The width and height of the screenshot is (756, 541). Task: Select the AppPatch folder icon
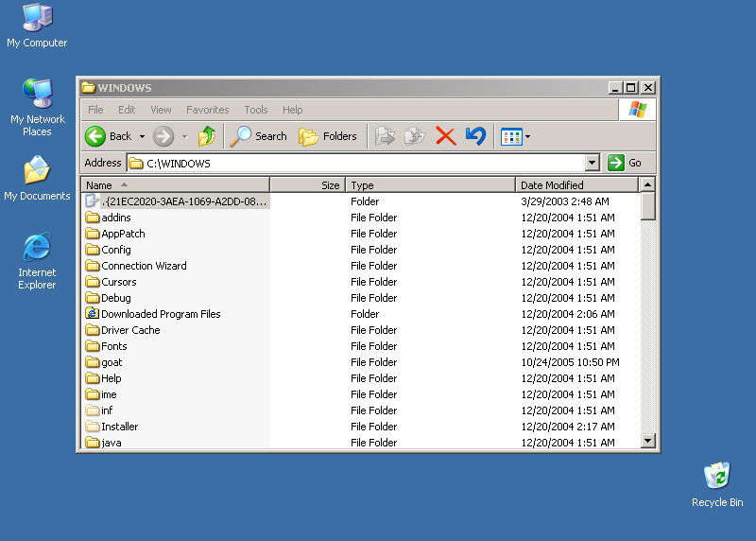coord(92,234)
